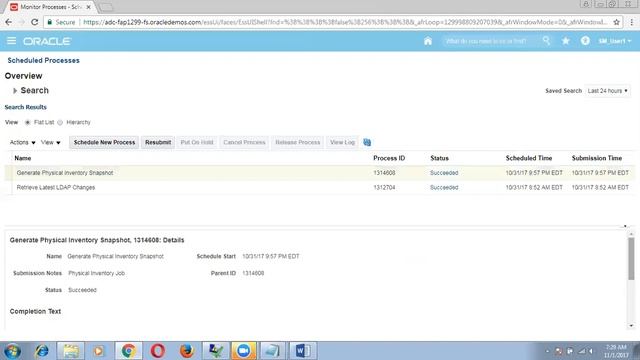640x360 pixels.
Task: Bookmark this page with the star icon
Action: pos(616,22)
